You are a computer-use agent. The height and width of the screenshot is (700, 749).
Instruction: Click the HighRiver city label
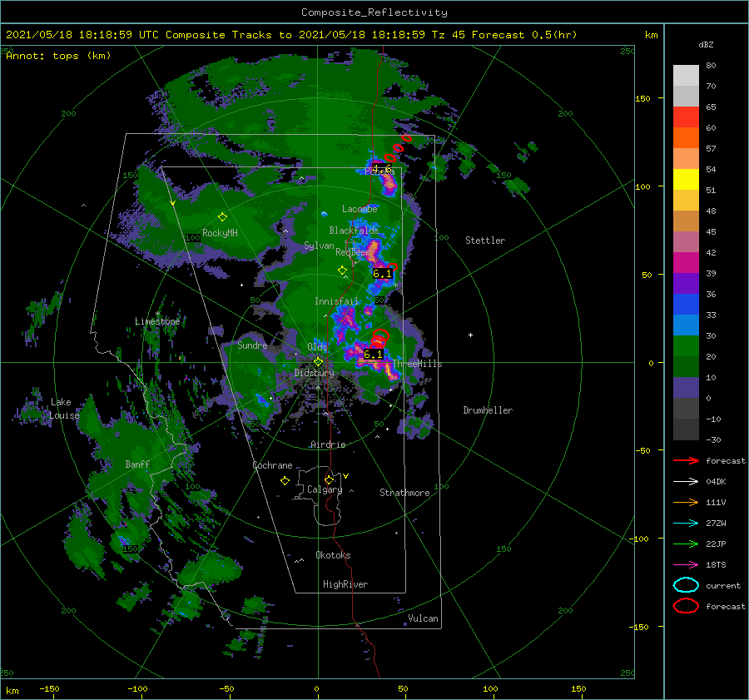click(x=345, y=584)
